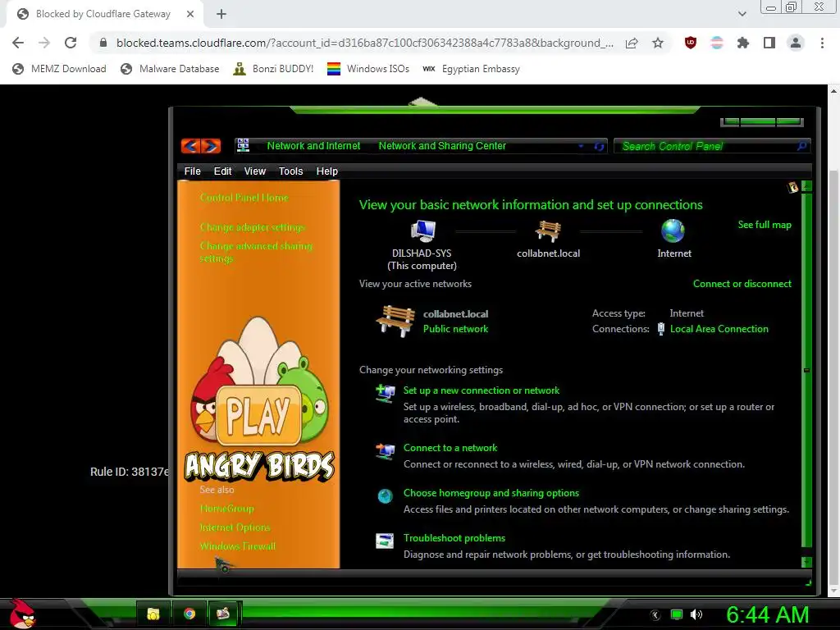Open the Bonzi BUDDY! bookmark

[273, 69]
